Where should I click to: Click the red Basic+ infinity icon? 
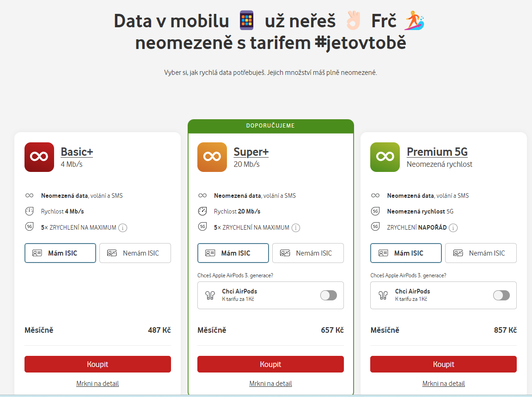(39, 157)
